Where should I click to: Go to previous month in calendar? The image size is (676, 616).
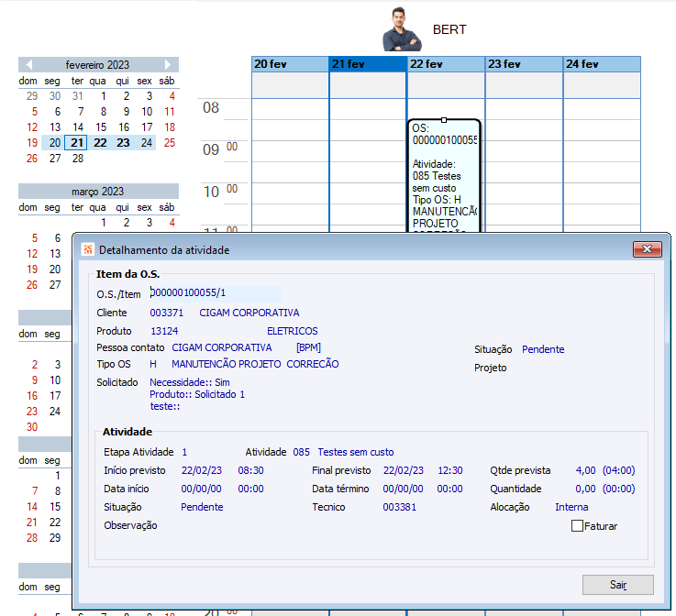coord(28,64)
